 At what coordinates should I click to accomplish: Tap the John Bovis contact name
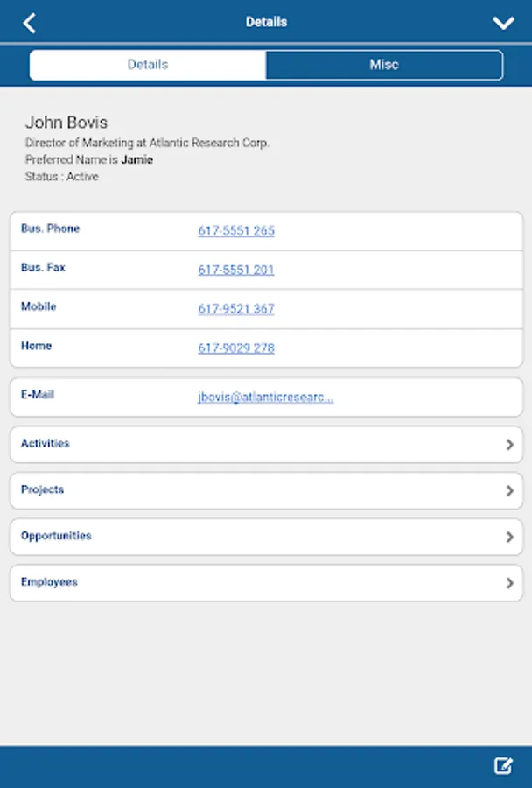click(66, 123)
